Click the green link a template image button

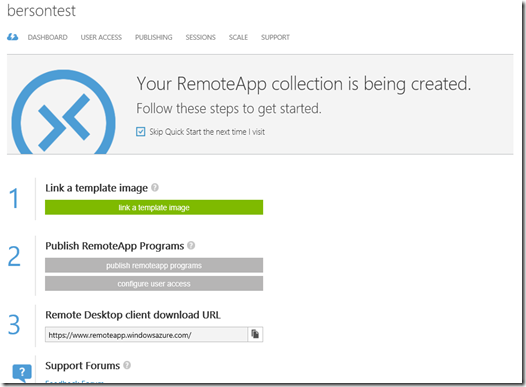(x=154, y=207)
